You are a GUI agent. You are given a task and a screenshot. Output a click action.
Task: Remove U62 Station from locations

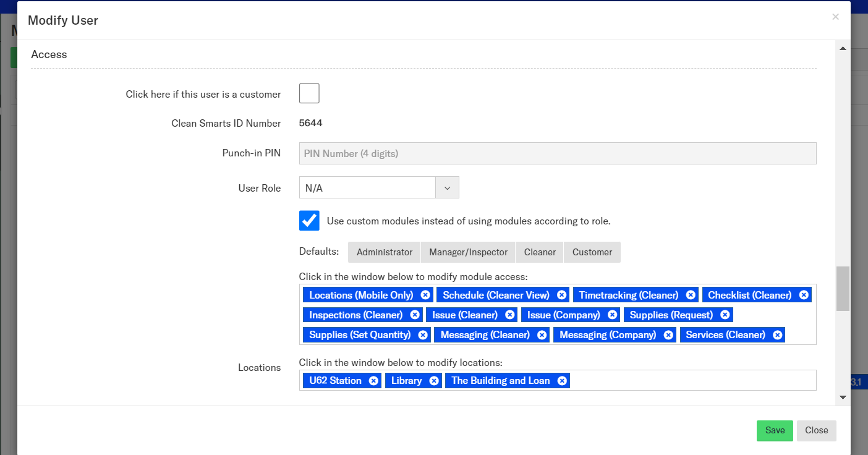pyautogui.click(x=373, y=380)
